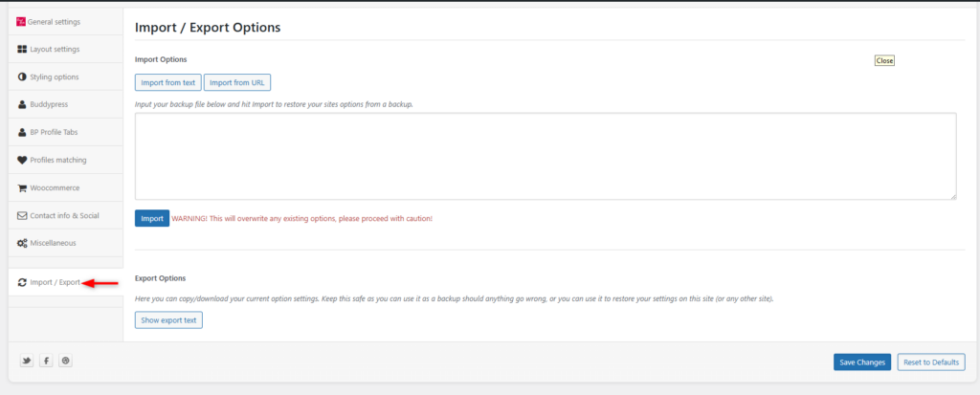Click inside the backup import textarea
Viewport: 980px width, 395px height.
545,156
